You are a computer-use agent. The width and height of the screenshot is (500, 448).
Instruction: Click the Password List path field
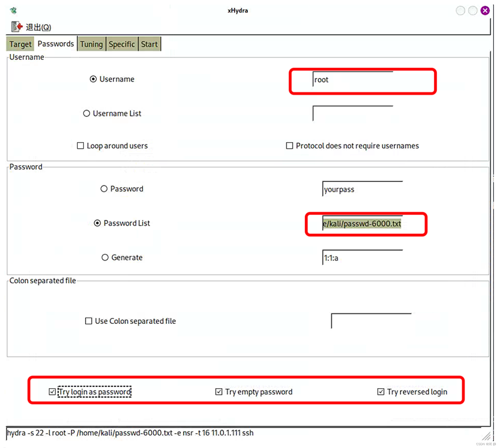[362, 223]
